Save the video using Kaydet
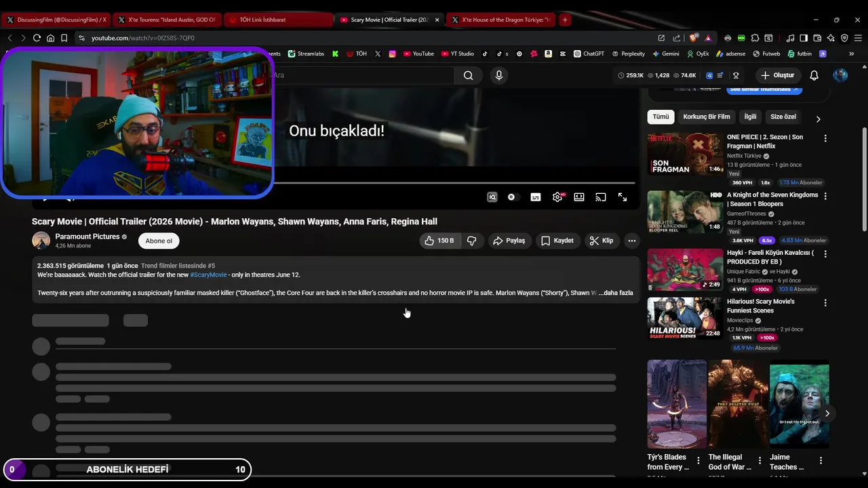 tap(557, 241)
